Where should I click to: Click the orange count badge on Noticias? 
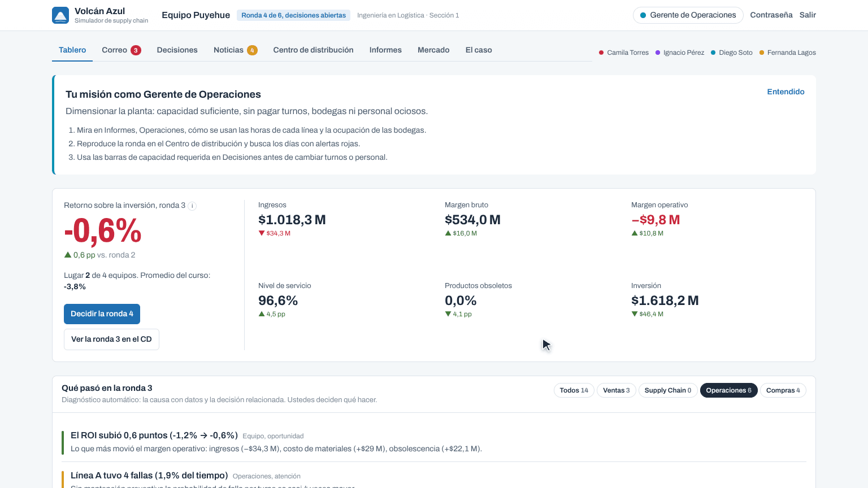[252, 50]
